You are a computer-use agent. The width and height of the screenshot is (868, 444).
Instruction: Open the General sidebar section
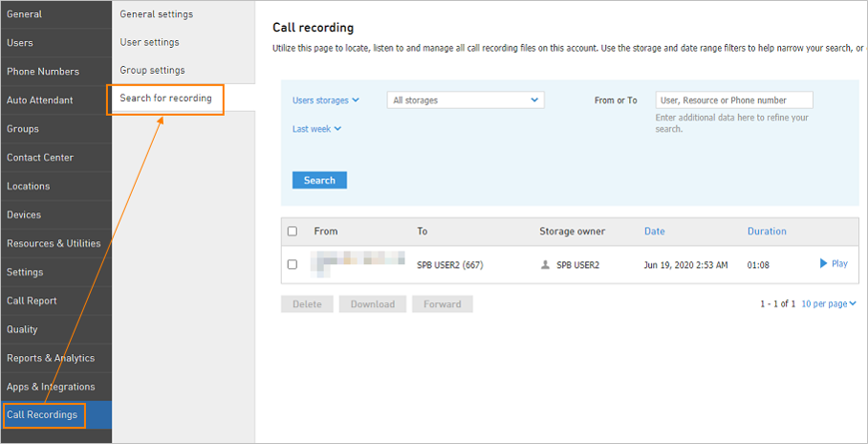55,13
